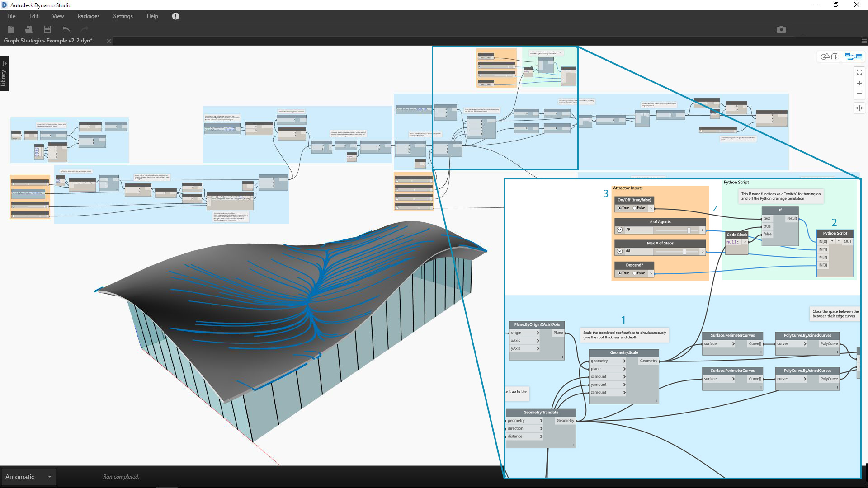Activate graph node view mode
The height and width of the screenshot is (488, 868).
click(854, 56)
